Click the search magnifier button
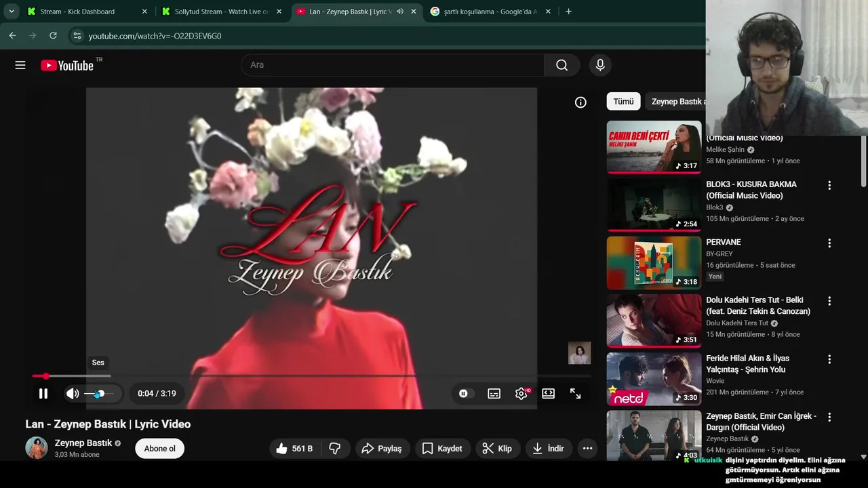The height and width of the screenshot is (488, 868). 561,65
